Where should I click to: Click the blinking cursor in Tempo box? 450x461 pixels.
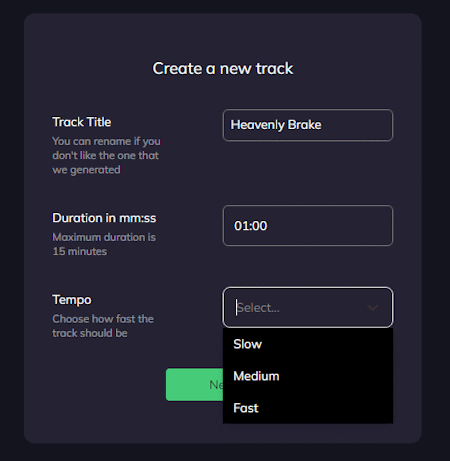click(236, 308)
